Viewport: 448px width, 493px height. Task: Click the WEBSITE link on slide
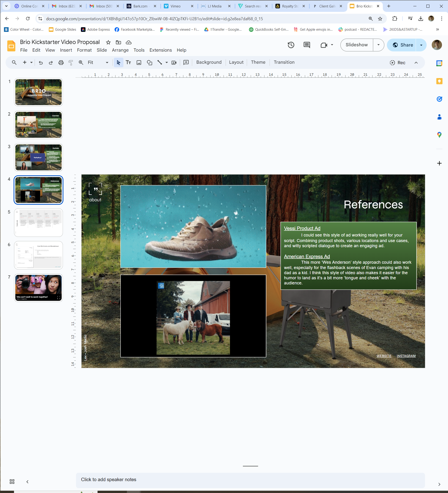[384, 356]
